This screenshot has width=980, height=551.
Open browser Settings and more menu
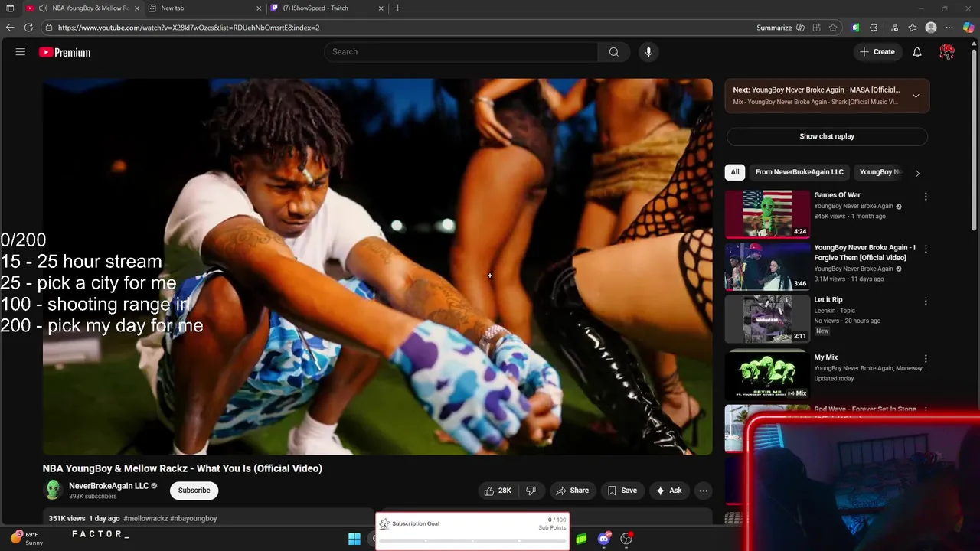tap(950, 28)
